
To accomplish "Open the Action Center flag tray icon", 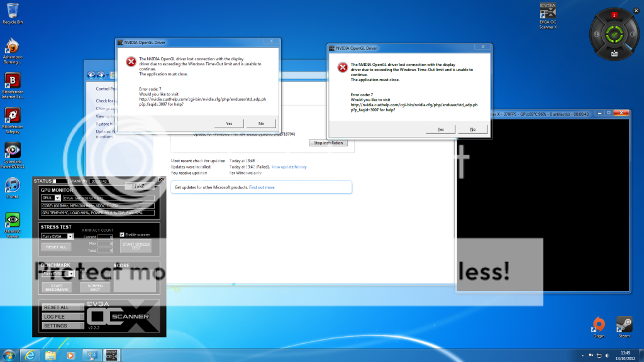I will (x=591, y=356).
